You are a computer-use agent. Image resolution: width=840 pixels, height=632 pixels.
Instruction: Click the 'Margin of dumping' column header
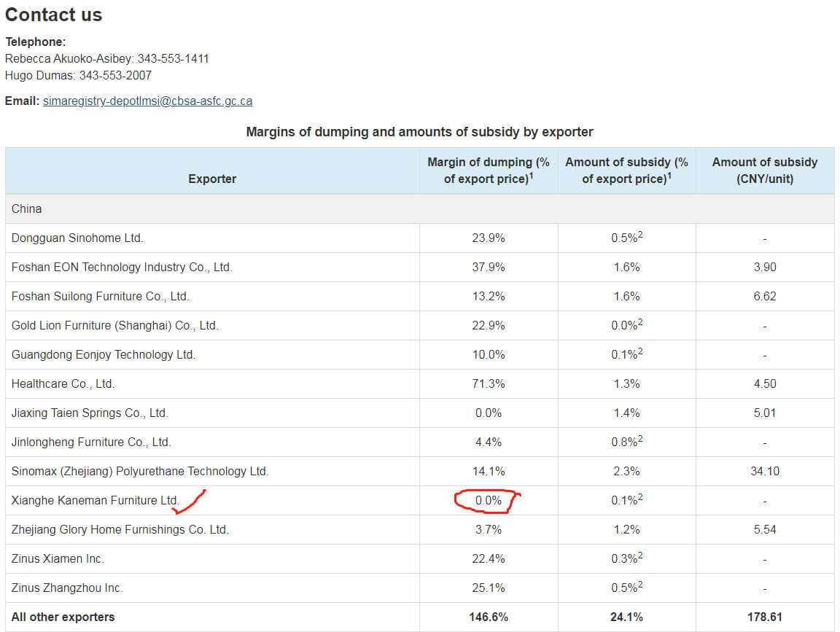coord(489,171)
